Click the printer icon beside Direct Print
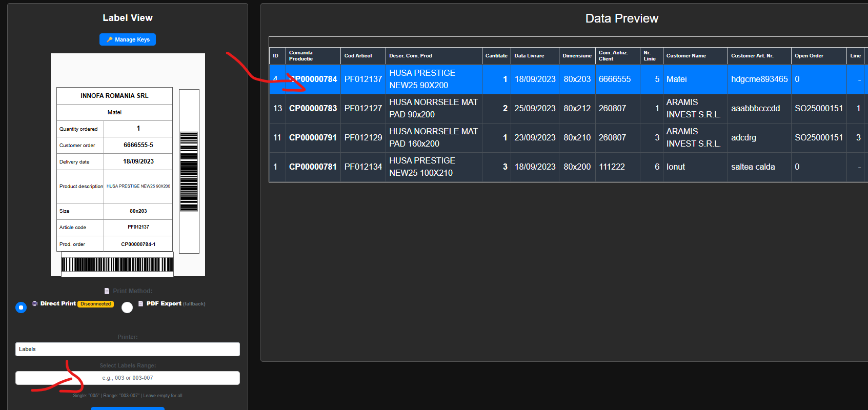The image size is (868, 410). coord(35,303)
